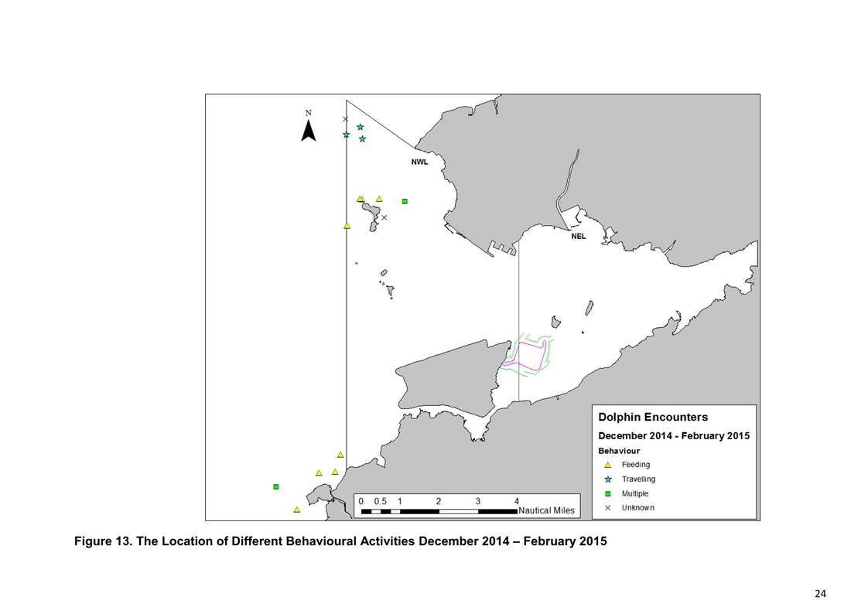Click the southernmost yellow Feeding triangle
Viewport: 868px width, 614px height.
tap(297, 510)
